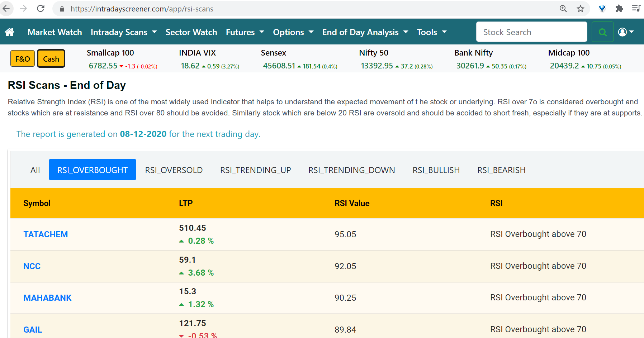This screenshot has height=338, width=644.
Task: Click the LTP column header
Action: click(x=186, y=203)
